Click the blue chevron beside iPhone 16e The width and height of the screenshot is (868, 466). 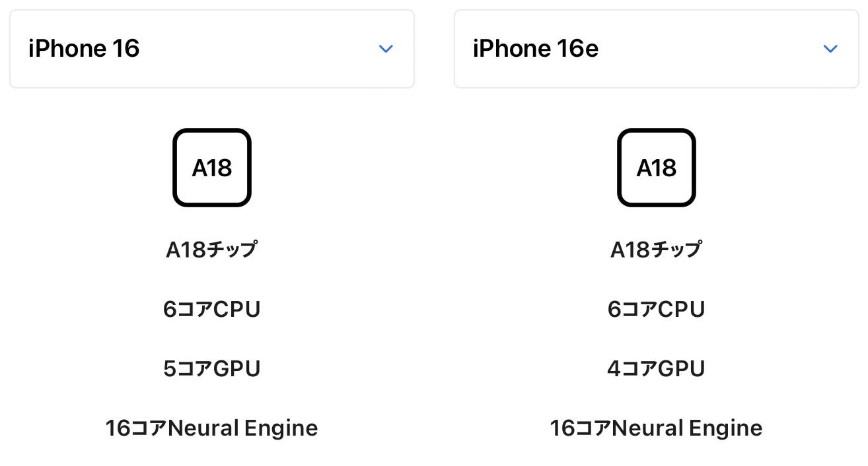click(x=830, y=49)
